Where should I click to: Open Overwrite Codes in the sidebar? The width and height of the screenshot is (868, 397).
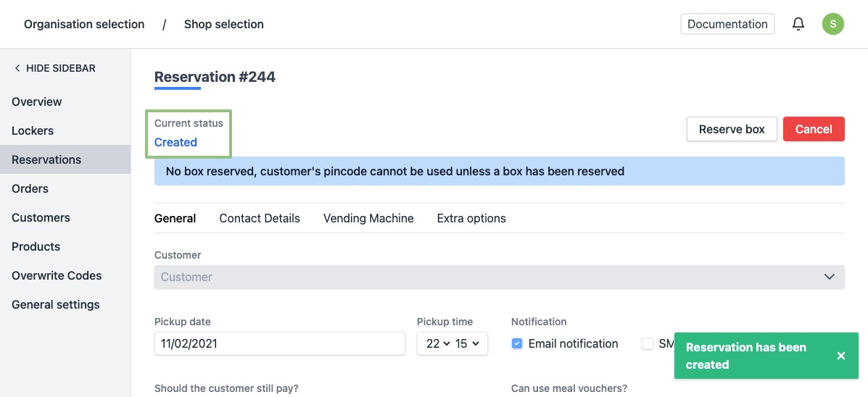(57, 275)
